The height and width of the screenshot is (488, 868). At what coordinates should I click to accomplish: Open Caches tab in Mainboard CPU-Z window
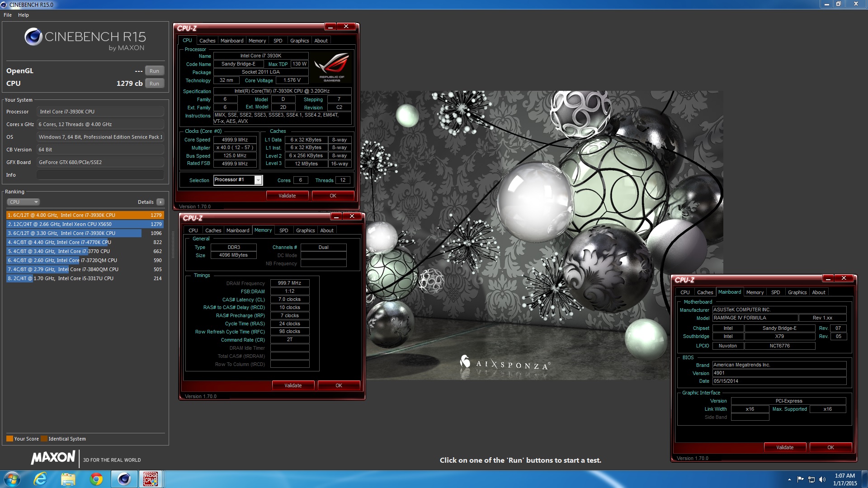(x=705, y=292)
